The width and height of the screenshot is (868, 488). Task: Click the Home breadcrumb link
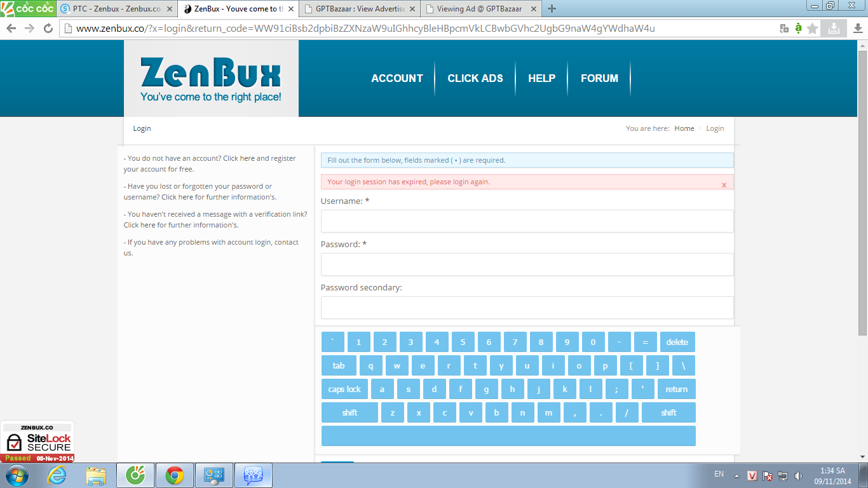(x=684, y=128)
